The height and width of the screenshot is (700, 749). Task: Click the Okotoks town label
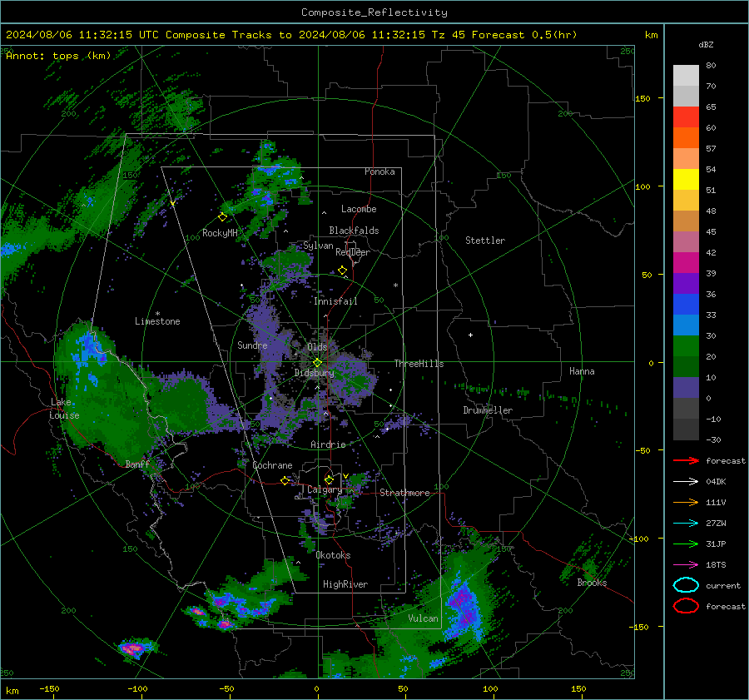[333, 555]
